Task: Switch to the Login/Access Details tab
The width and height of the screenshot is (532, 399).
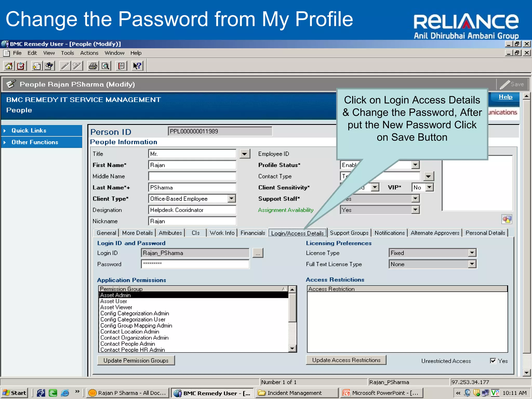Action: tap(297, 233)
